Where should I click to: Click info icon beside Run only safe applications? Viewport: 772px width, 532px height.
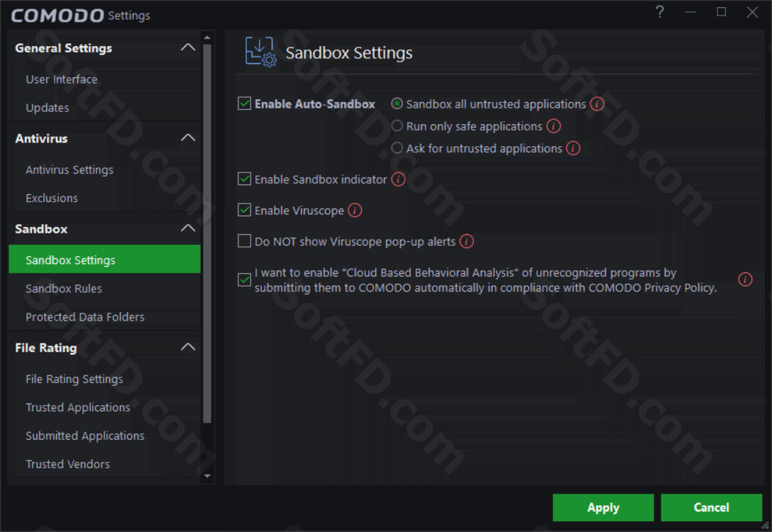point(553,126)
